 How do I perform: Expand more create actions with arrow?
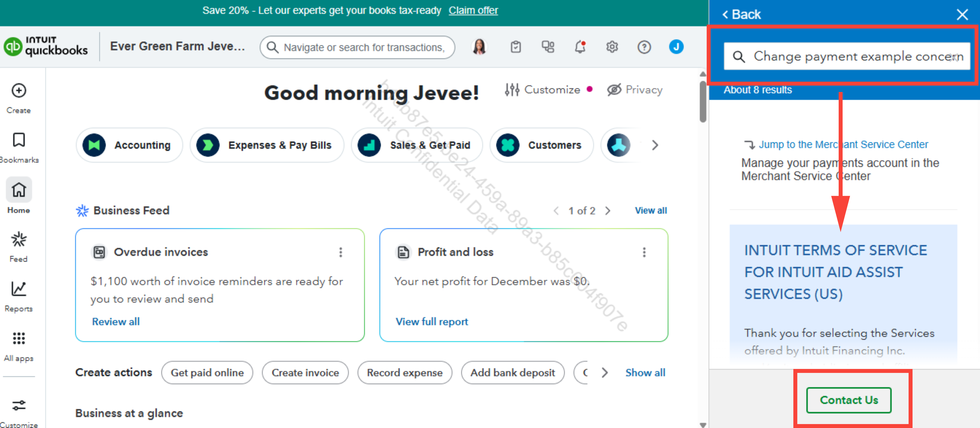(x=604, y=372)
